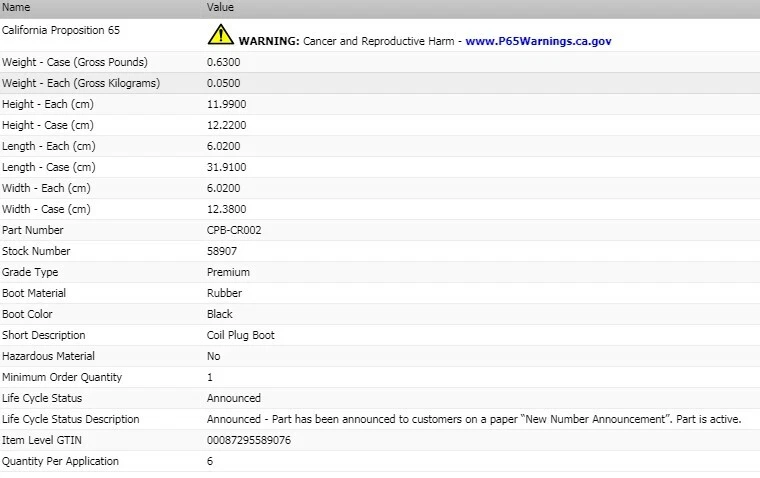Click the Length - Case value 31.9100
760x478 pixels.
226,167
